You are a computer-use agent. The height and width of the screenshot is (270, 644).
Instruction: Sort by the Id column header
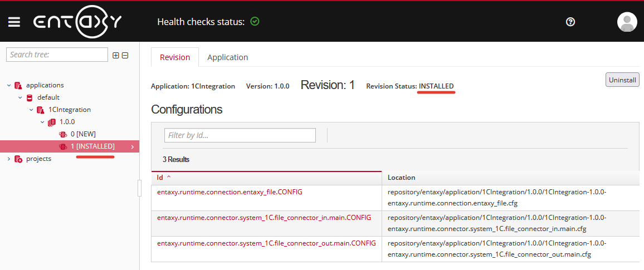click(x=160, y=178)
